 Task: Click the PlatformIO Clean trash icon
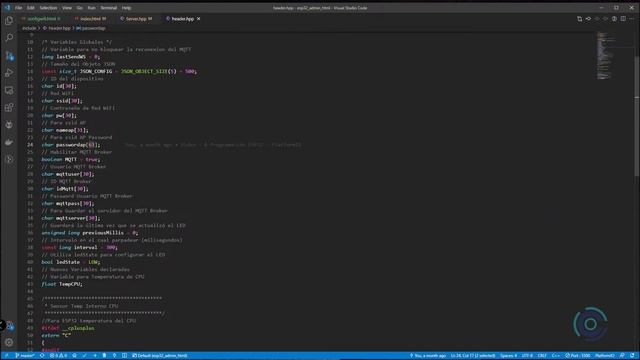click(104, 356)
